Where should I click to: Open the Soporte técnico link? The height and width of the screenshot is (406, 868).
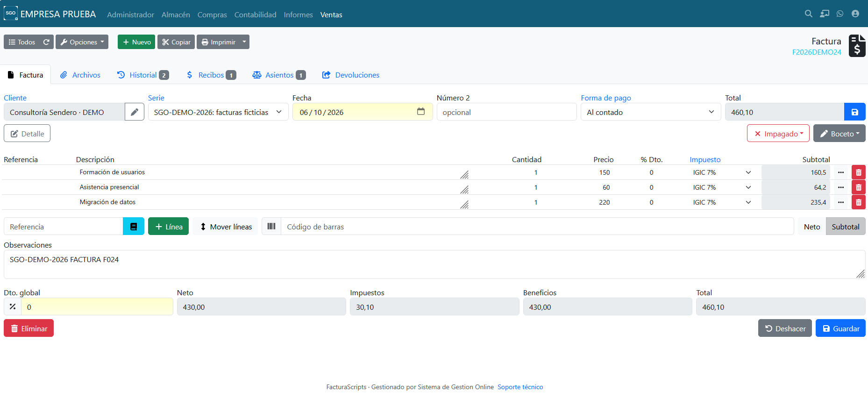tap(520, 387)
